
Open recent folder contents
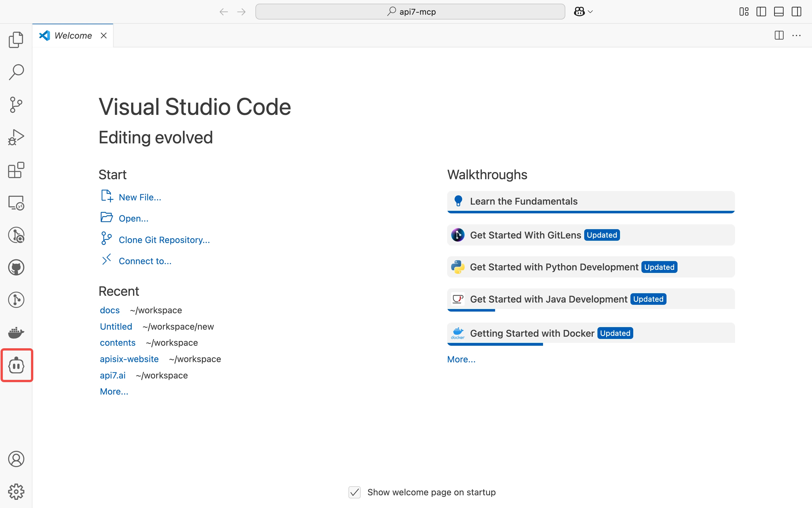point(118,343)
